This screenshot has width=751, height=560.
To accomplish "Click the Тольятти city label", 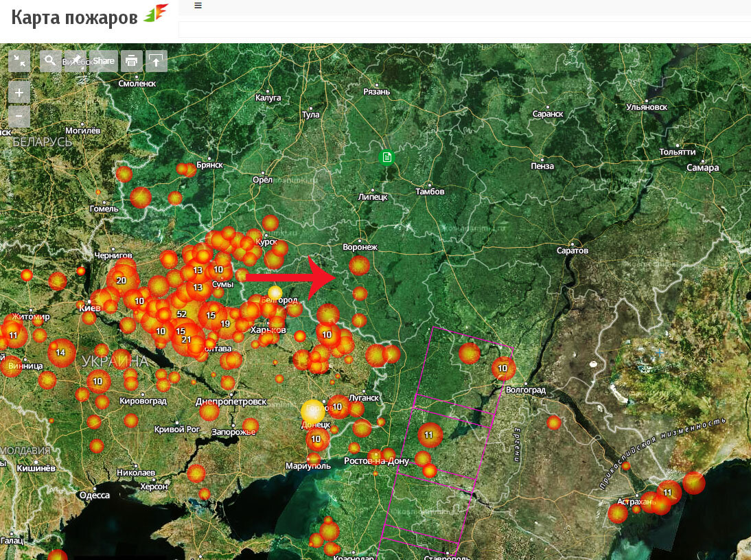I will [678, 152].
